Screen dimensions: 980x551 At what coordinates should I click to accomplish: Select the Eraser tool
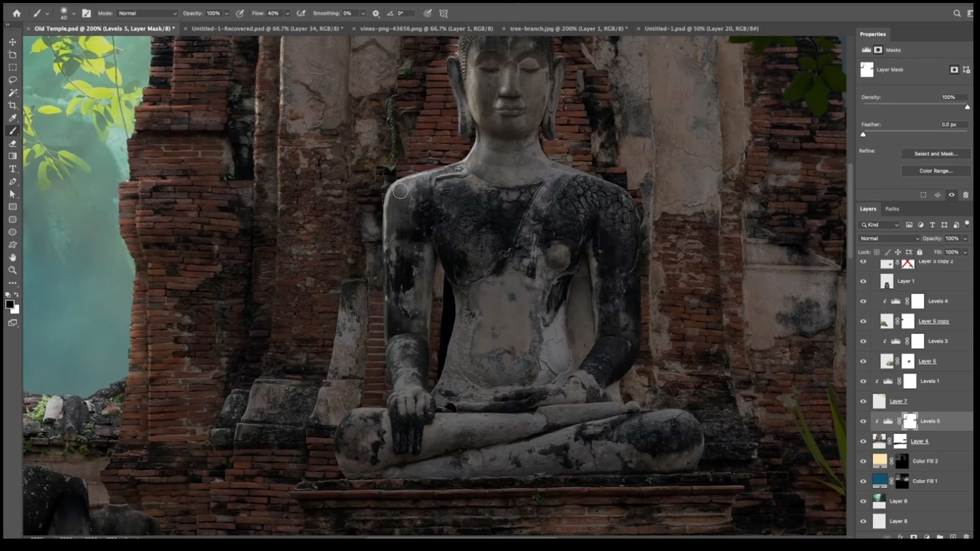13,144
